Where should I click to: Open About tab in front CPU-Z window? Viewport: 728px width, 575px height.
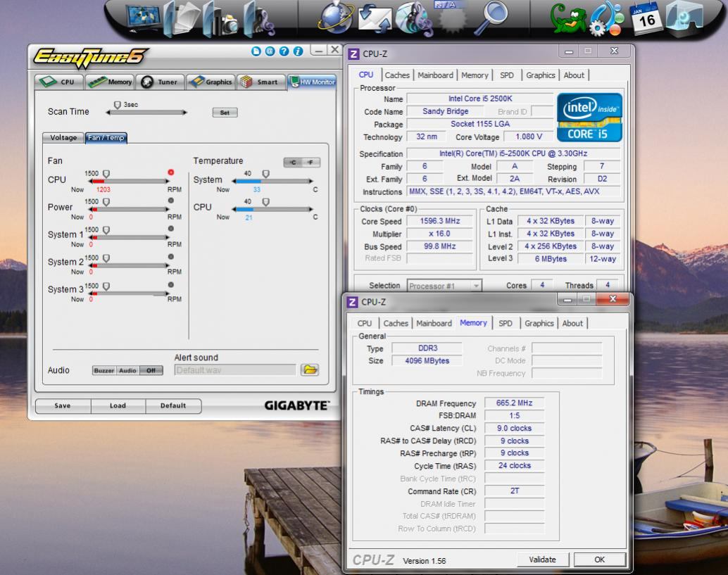click(572, 324)
